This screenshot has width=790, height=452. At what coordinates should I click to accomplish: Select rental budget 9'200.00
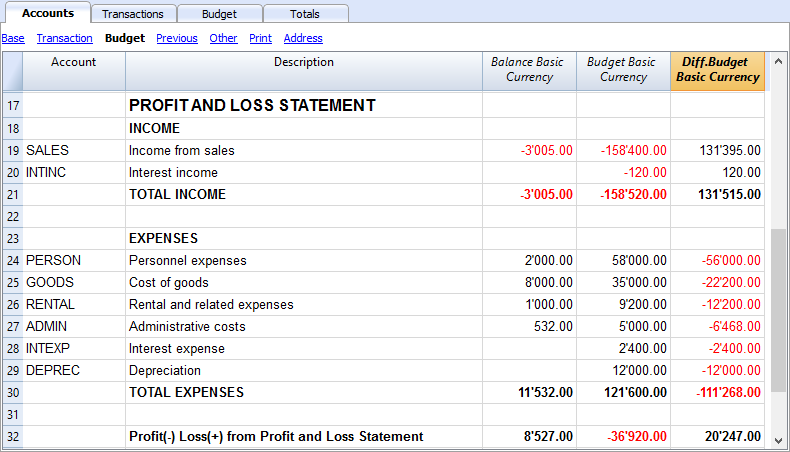[623, 304]
